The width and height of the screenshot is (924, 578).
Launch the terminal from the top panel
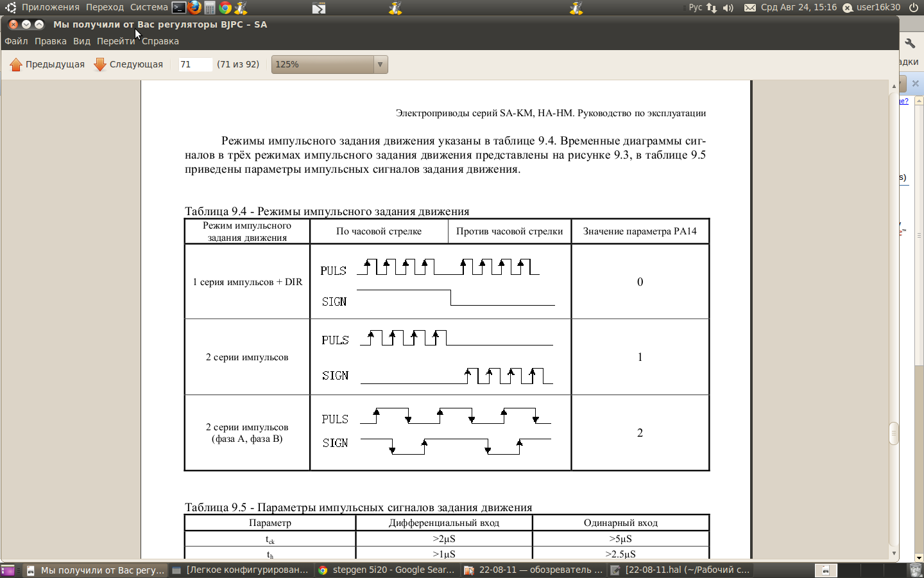(179, 8)
